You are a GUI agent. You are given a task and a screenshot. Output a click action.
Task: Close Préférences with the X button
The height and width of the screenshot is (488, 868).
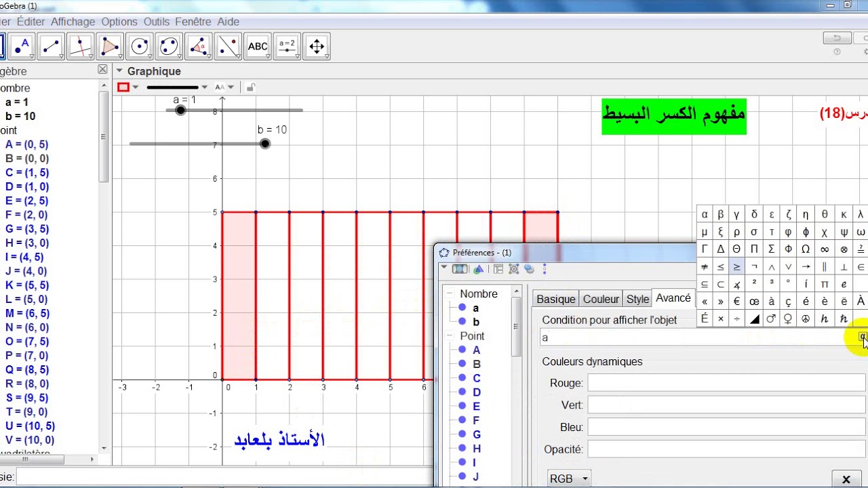(846, 479)
